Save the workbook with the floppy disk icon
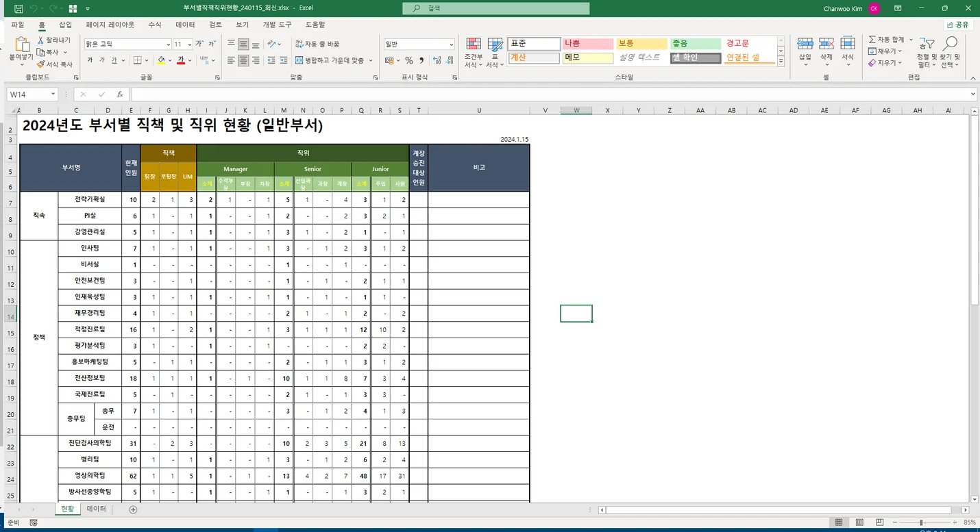 coord(19,9)
